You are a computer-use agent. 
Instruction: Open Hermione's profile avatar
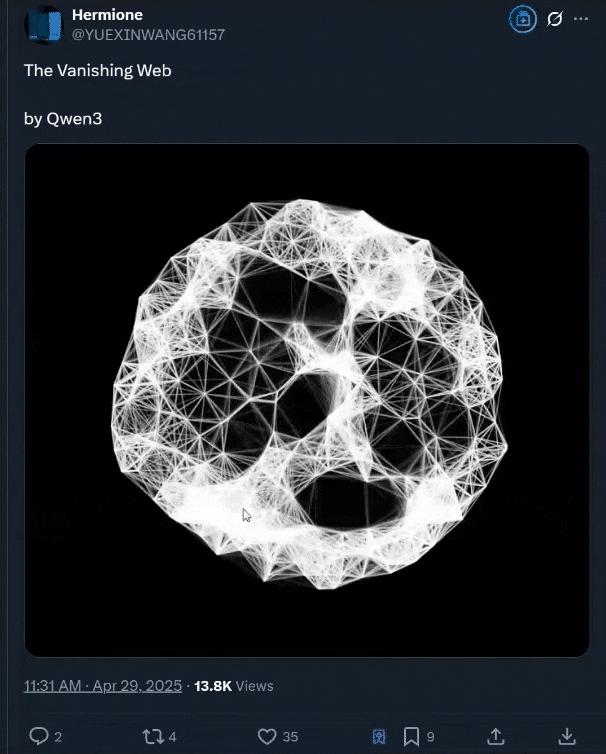pyautogui.click(x=43, y=24)
